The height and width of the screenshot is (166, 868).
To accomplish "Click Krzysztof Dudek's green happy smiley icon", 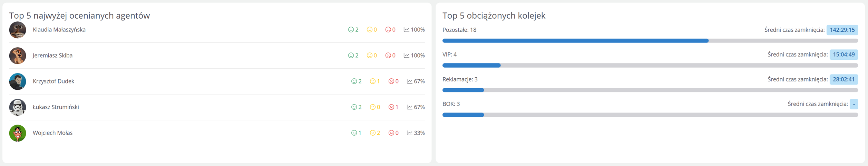I will pos(354,81).
